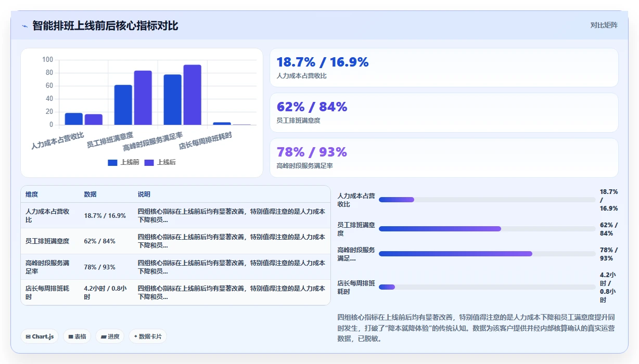Click the tallest 上线后 bar in the chart
Viewport: 639px width, 364px height.
[192, 95]
